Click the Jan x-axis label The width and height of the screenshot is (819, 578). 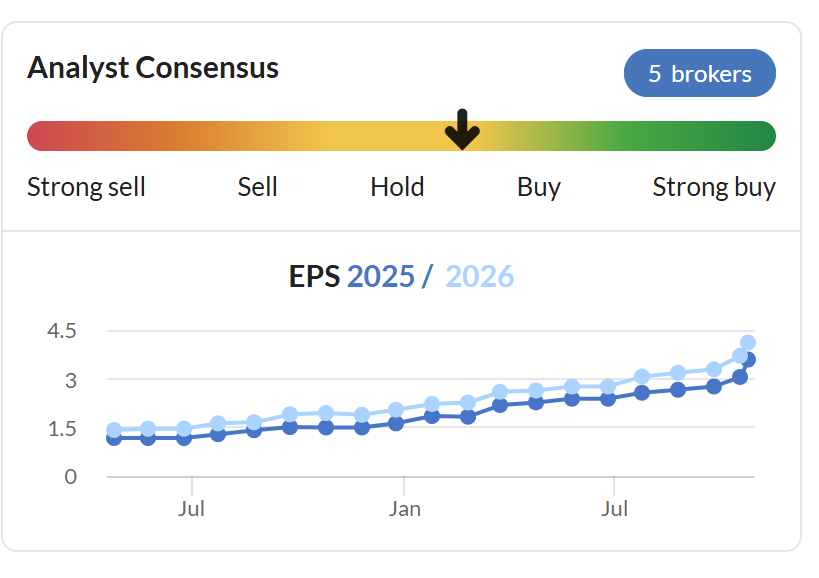[404, 509]
